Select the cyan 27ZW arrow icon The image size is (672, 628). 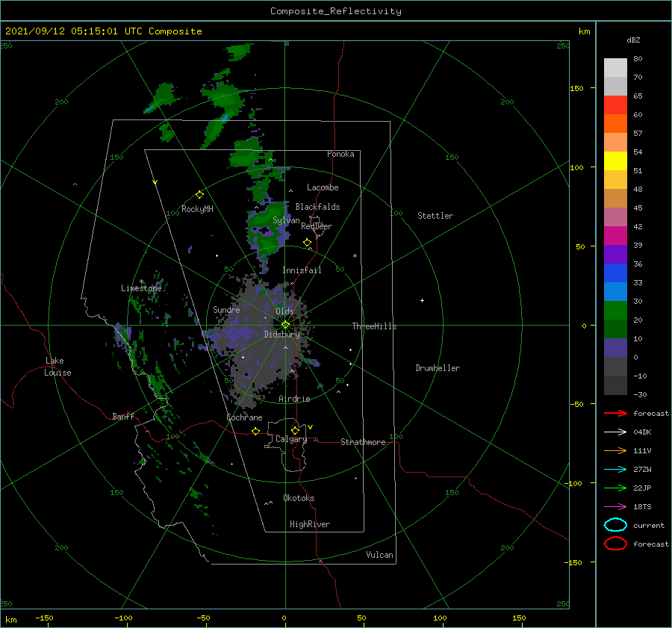point(615,470)
